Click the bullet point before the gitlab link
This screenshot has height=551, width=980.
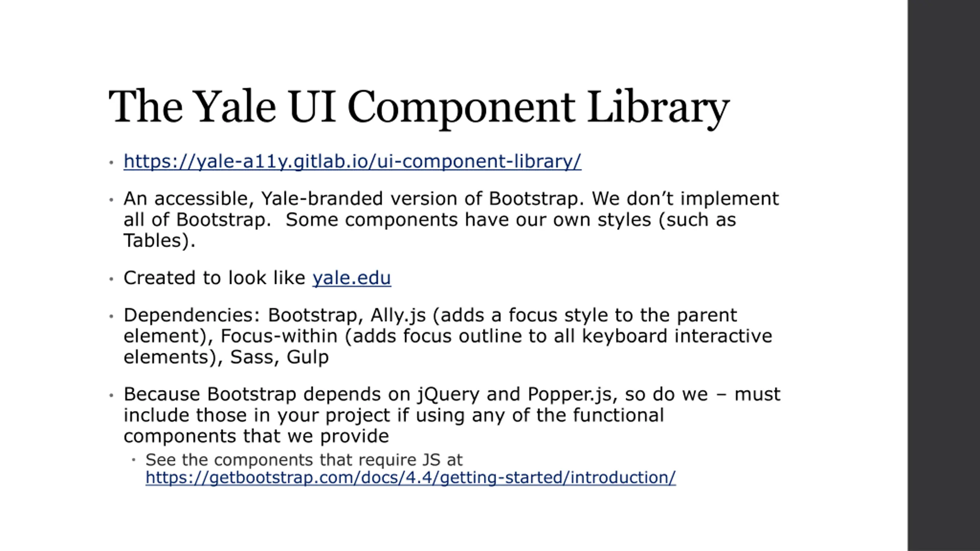pos(111,162)
